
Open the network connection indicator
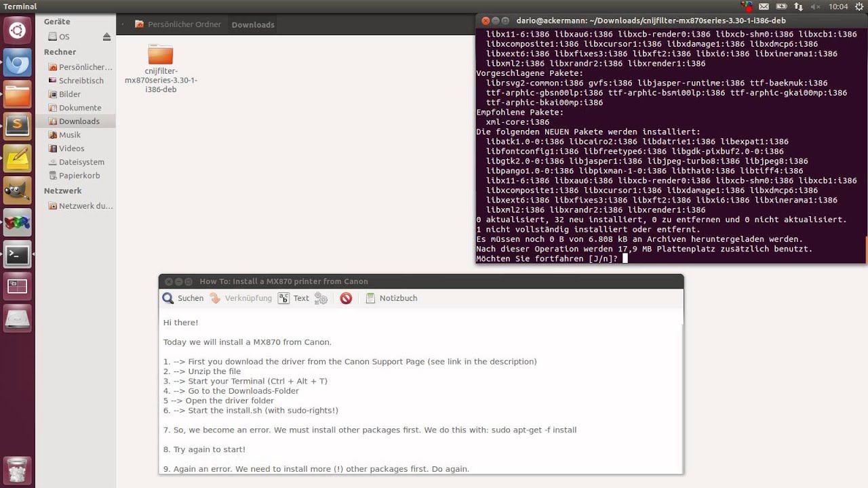pos(799,7)
